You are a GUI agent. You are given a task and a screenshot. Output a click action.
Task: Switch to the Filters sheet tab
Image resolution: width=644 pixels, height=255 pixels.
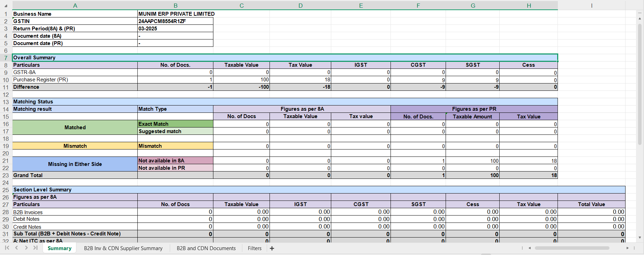(x=255, y=248)
